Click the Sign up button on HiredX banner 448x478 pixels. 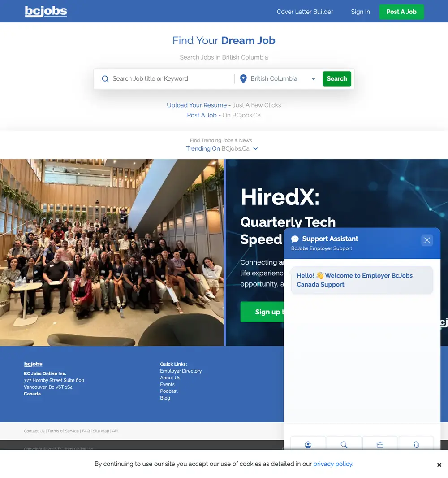(262, 312)
